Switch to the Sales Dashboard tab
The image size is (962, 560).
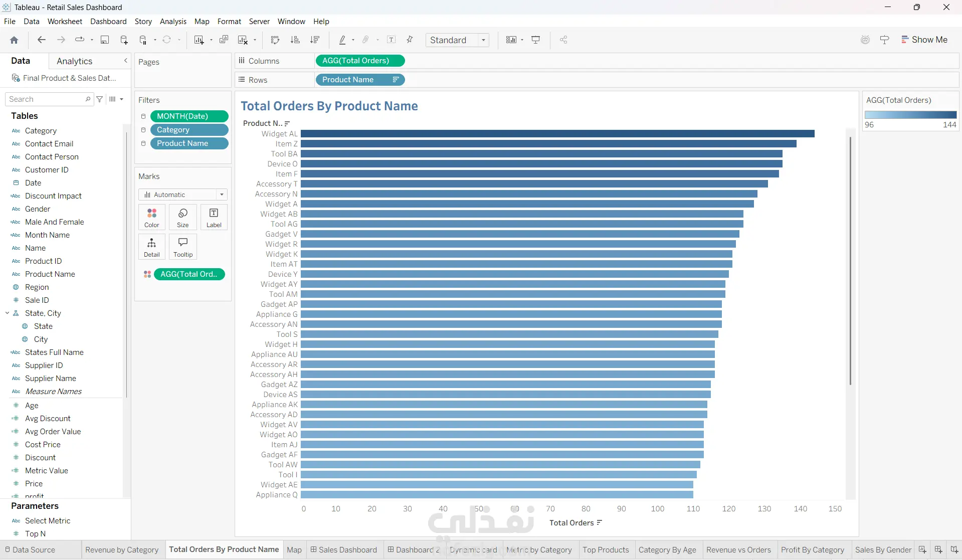344,550
